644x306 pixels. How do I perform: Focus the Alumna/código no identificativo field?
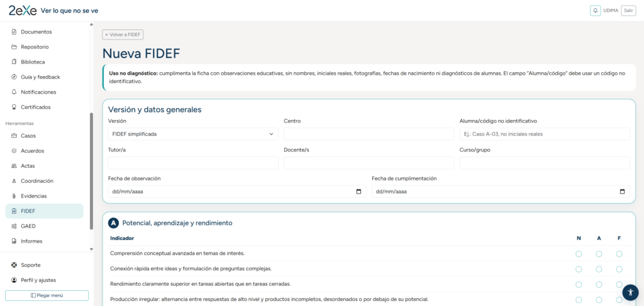pyautogui.click(x=545, y=134)
